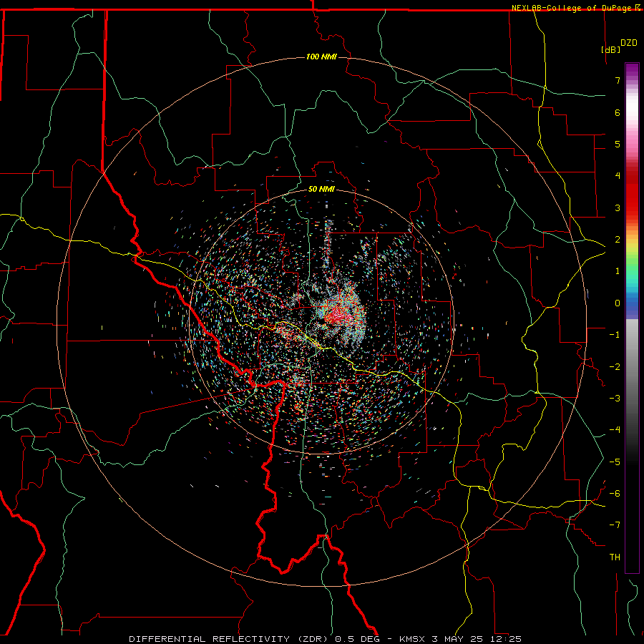
Task: Click the -3 value on the color scale
Action: [x=615, y=399]
